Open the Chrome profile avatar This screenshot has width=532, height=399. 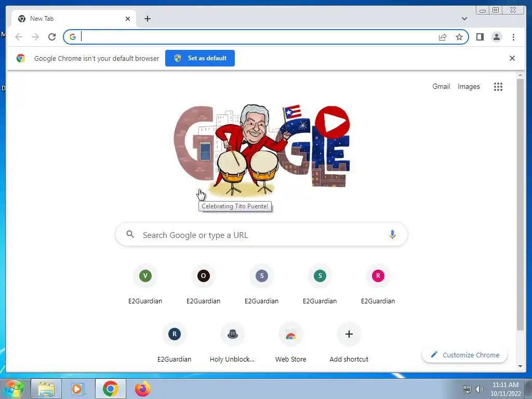(496, 37)
